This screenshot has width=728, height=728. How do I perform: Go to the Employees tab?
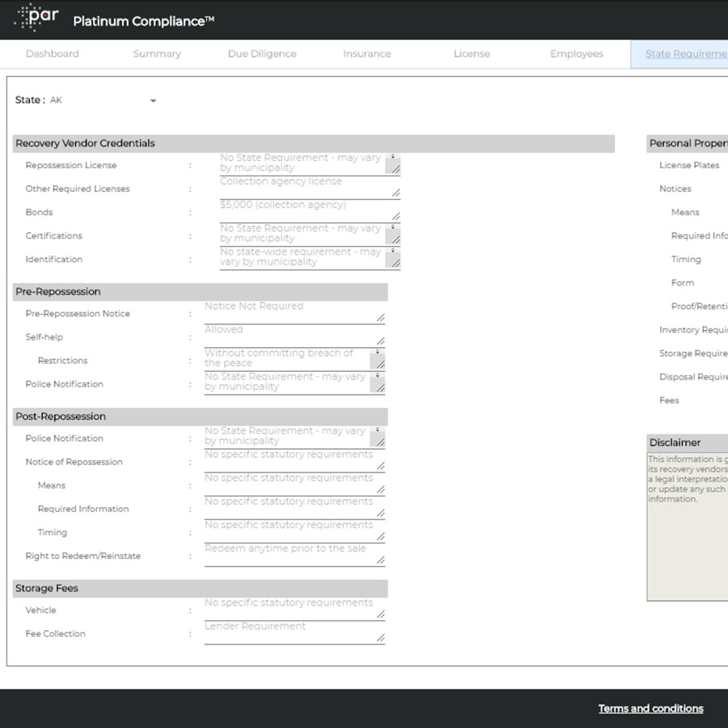pos(576,53)
